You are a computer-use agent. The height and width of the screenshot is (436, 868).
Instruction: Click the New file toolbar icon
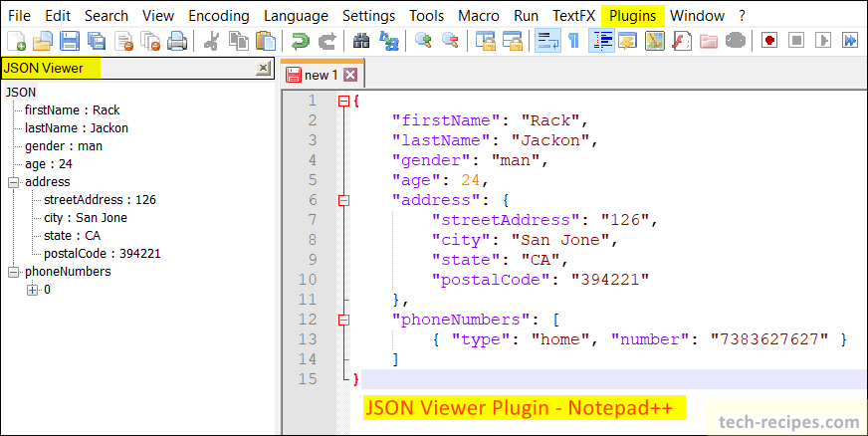[x=16, y=41]
